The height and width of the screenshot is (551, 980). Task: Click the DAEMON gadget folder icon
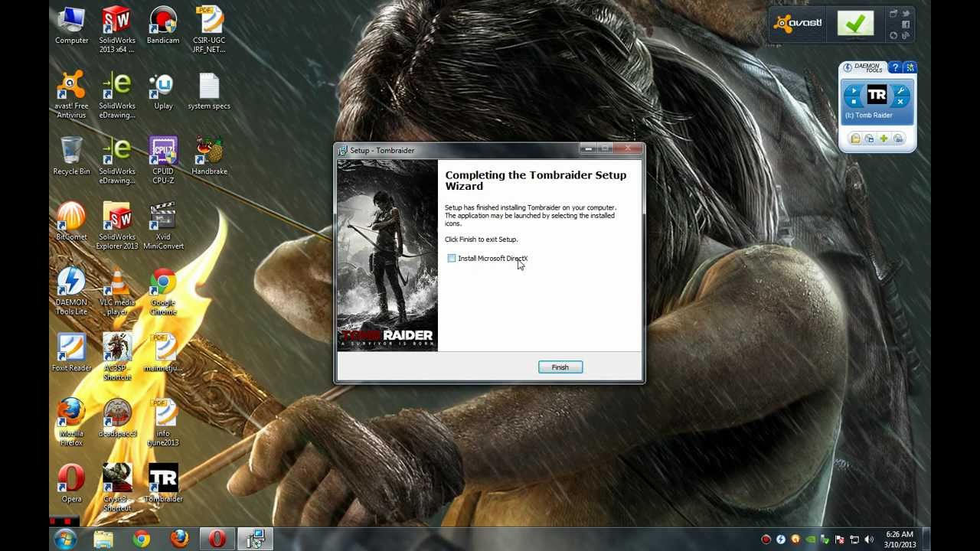pyautogui.click(x=855, y=139)
